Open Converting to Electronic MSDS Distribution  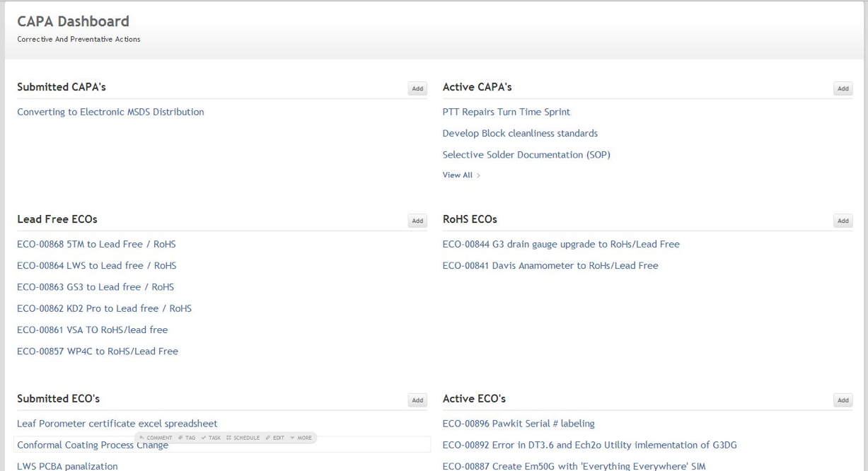110,112
